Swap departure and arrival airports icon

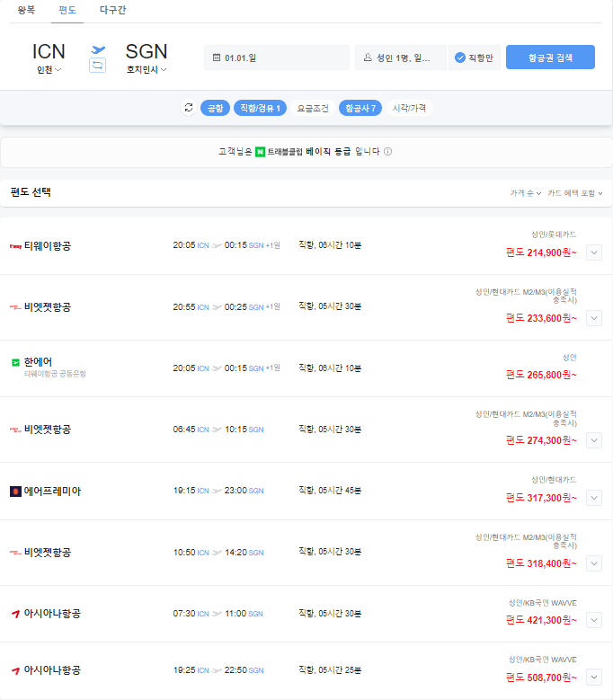97,66
